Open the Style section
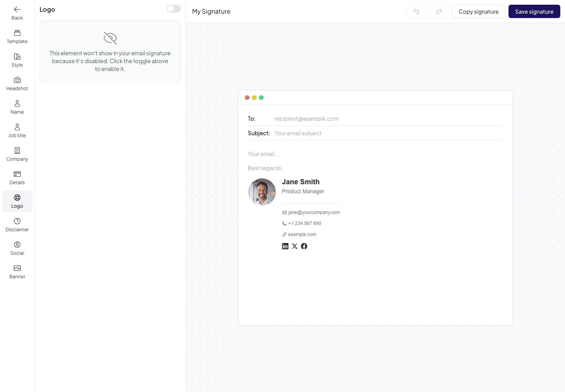 coord(17,60)
